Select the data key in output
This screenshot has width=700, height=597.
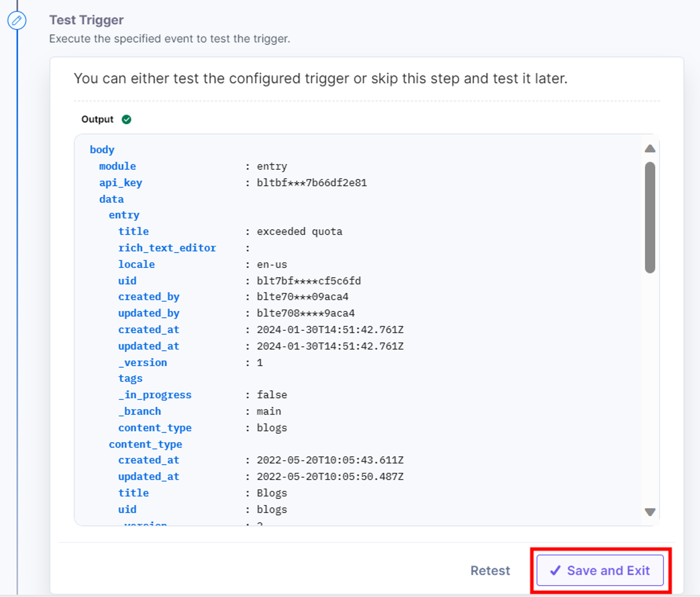coord(112,199)
